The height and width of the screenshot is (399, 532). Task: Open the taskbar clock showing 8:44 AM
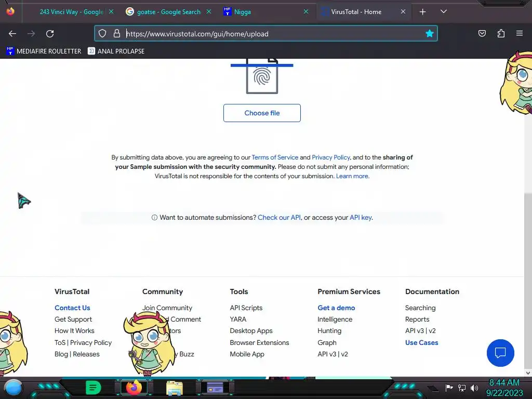(504, 388)
